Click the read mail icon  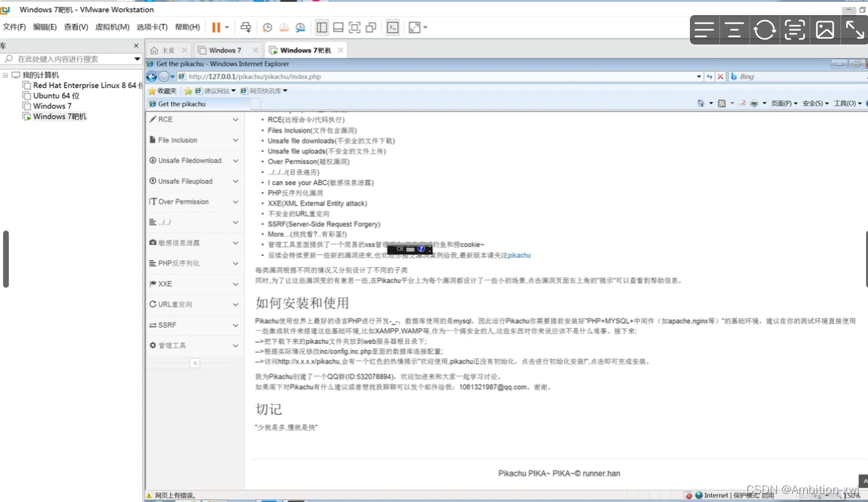pyautogui.click(x=742, y=103)
